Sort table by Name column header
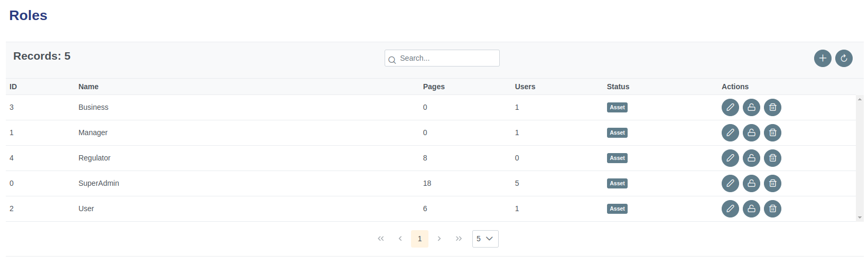The height and width of the screenshot is (265, 868). pyautogui.click(x=88, y=87)
